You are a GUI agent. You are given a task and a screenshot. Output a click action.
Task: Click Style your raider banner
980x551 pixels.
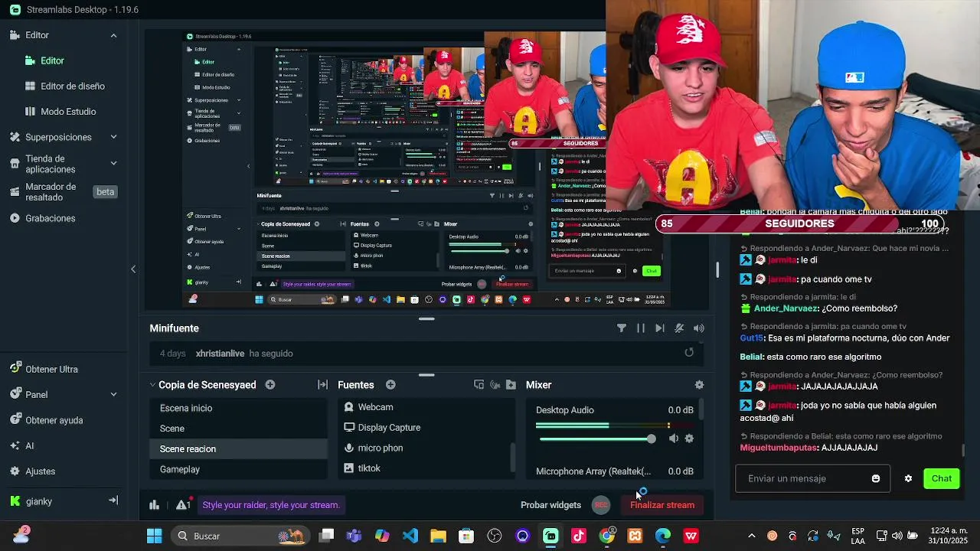point(271,505)
